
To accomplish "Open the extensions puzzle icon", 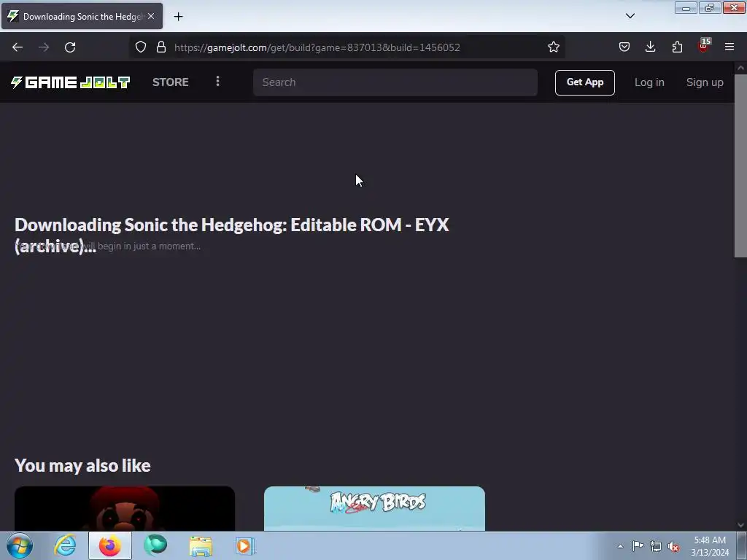I will pyautogui.click(x=677, y=47).
